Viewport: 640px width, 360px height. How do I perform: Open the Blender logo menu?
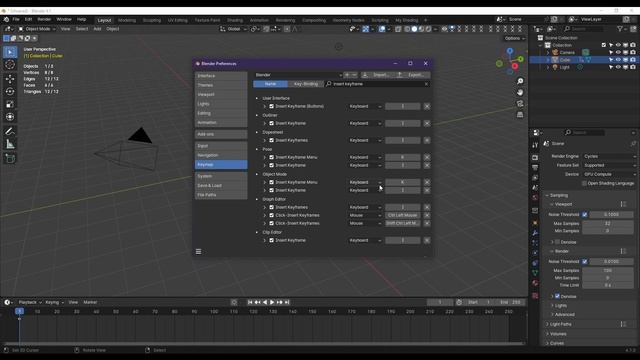coord(6,20)
